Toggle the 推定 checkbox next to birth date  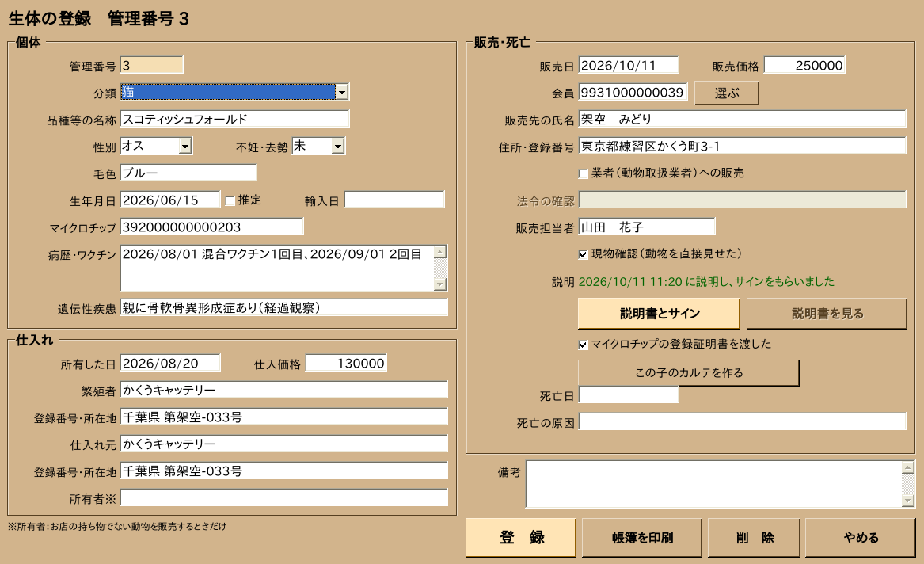tap(230, 201)
